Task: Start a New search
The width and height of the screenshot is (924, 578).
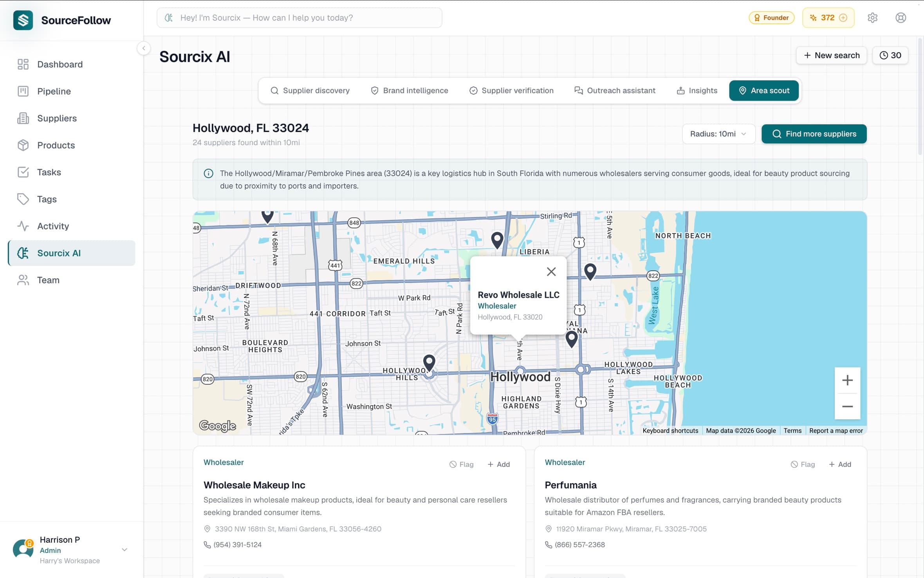Action: click(x=831, y=55)
